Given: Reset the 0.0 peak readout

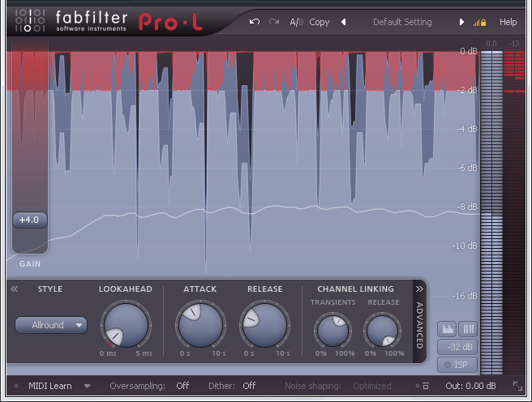Looking at the screenshot, I should pyautogui.click(x=491, y=44).
